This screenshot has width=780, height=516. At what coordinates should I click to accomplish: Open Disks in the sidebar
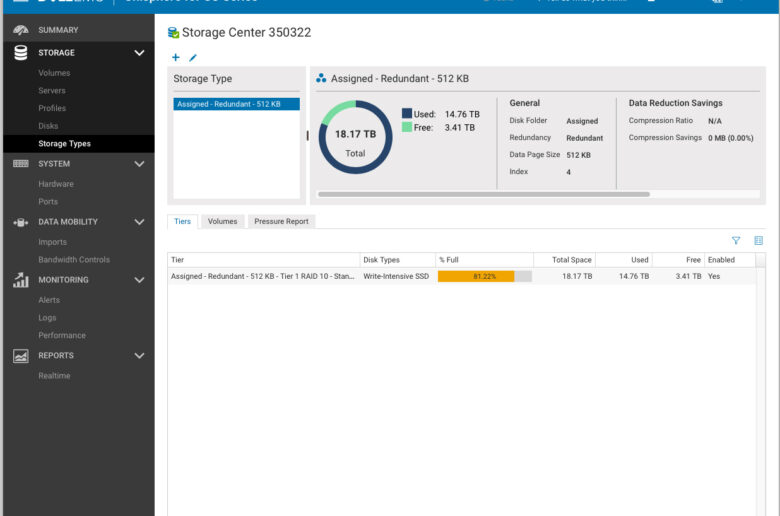[48, 126]
